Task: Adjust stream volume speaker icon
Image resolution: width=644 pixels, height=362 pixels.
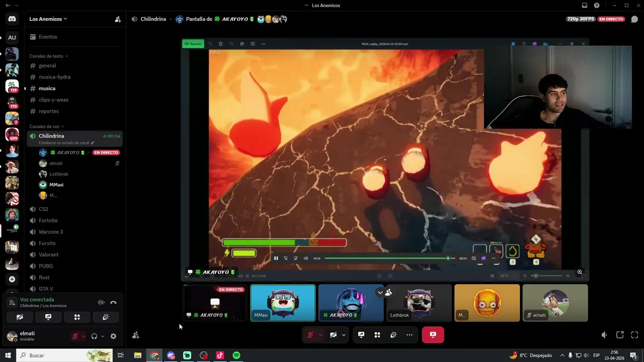Action: point(604,335)
